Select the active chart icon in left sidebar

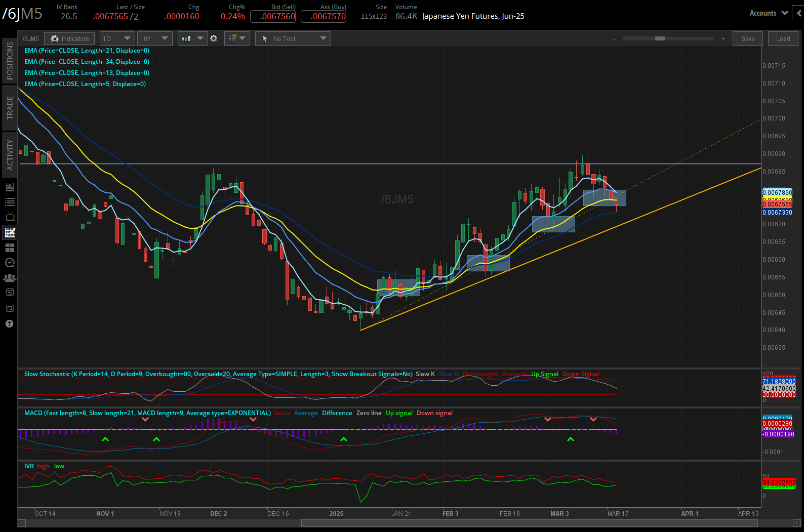pyautogui.click(x=10, y=232)
